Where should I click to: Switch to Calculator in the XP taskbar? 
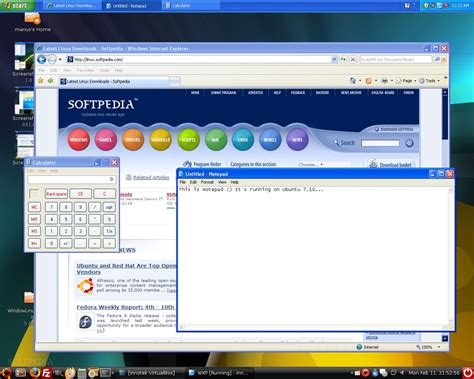pos(191,5)
